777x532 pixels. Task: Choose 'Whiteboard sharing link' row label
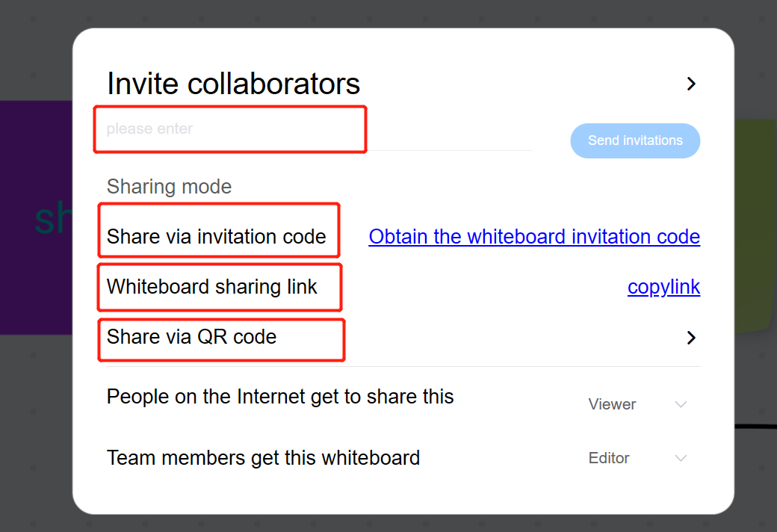[x=212, y=287]
